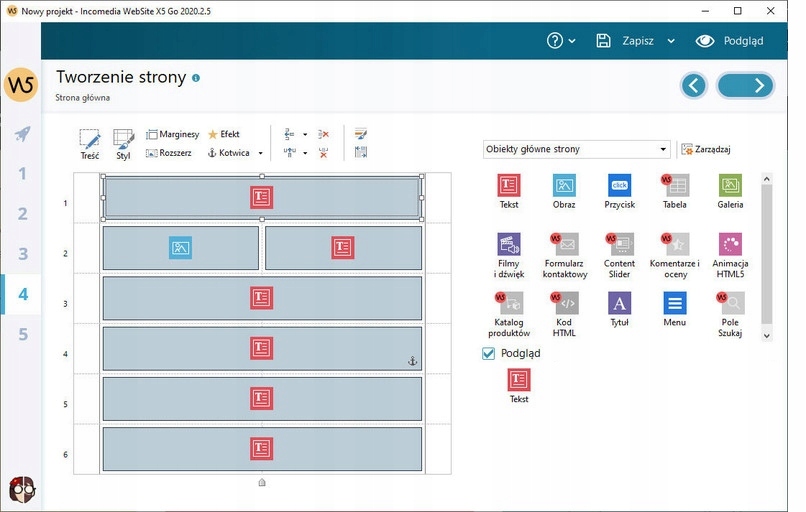Click the Zarządzaj manage button

pos(707,150)
